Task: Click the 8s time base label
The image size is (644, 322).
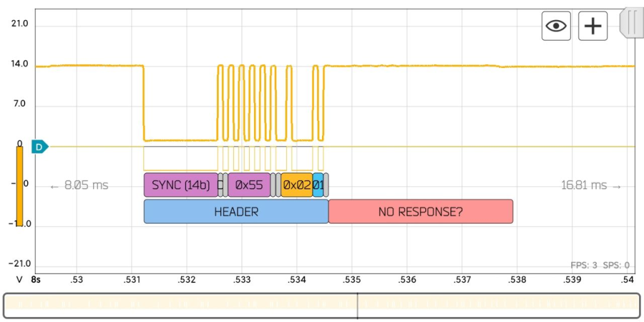Action: click(36, 279)
